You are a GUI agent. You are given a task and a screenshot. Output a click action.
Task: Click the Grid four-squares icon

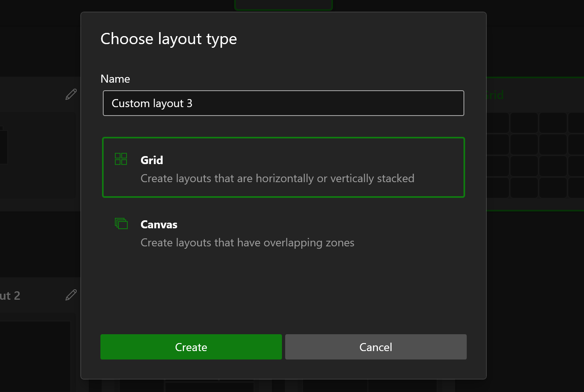(x=121, y=159)
